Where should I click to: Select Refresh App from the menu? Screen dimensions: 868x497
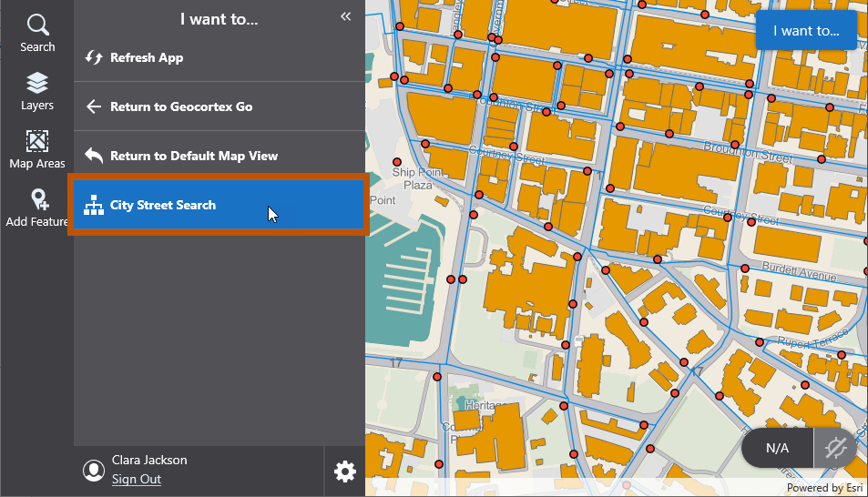[x=147, y=57]
